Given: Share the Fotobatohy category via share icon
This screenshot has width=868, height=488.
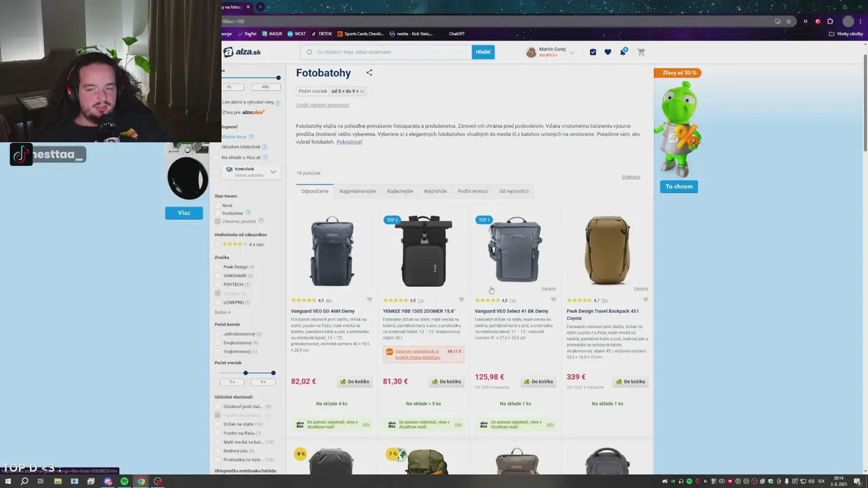Looking at the screenshot, I should coord(369,73).
